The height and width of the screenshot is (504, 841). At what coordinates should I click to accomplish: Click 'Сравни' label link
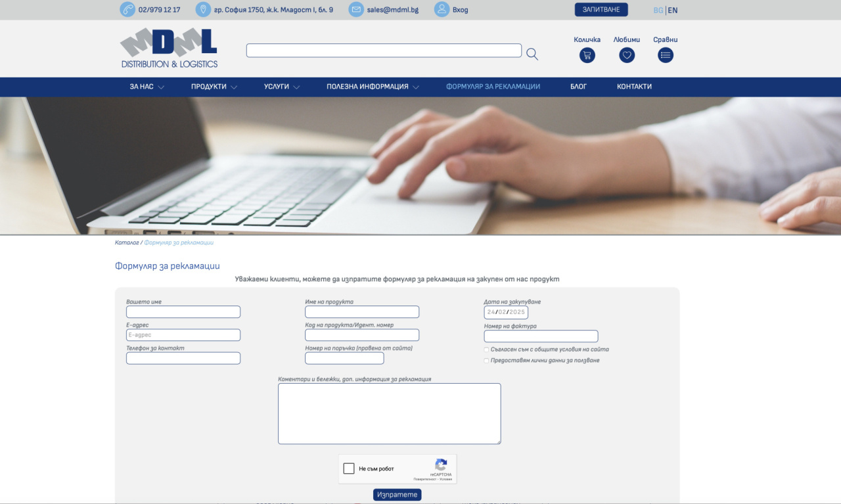point(666,39)
